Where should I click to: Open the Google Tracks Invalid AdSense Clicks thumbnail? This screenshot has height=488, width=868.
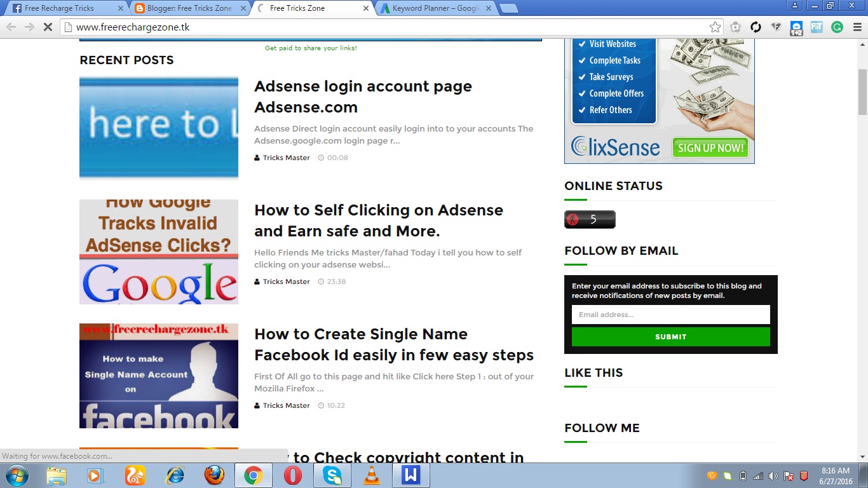tap(159, 252)
